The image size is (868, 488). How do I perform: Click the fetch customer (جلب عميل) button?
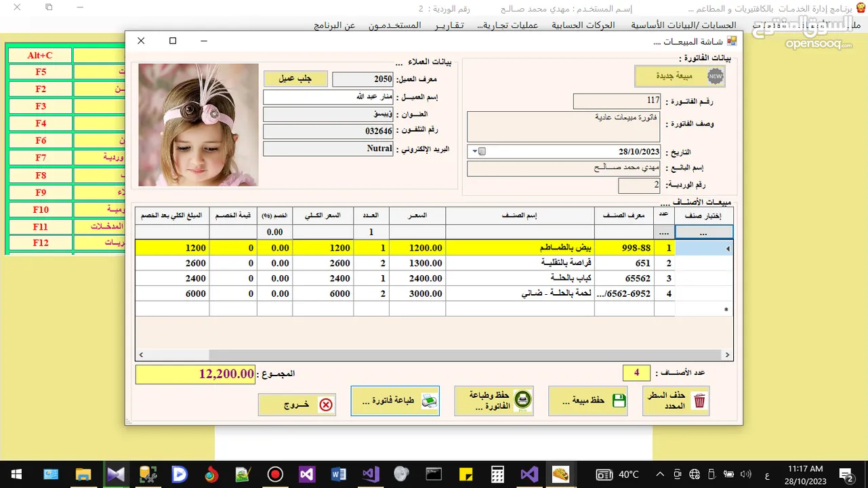click(295, 79)
